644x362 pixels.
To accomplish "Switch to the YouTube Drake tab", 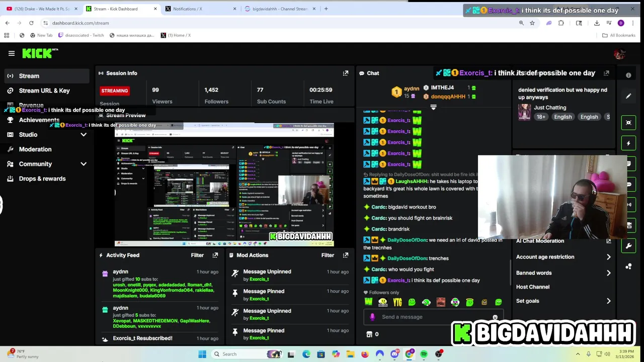I will coord(41,9).
